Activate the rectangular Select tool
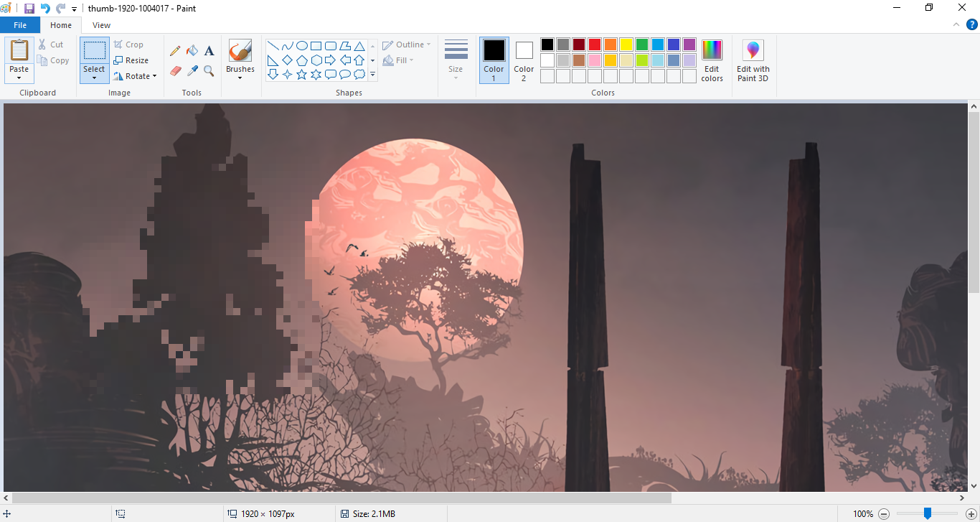 coord(94,50)
